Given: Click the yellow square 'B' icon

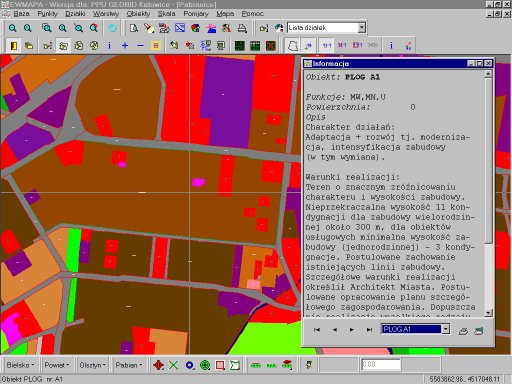Looking at the screenshot, I should [156, 45].
